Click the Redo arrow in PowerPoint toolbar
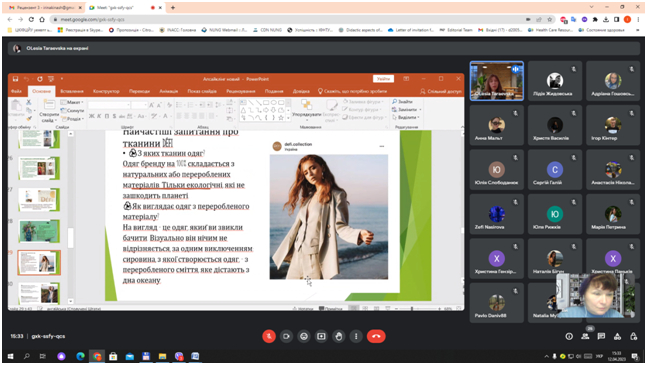The width and height of the screenshot is (647, 365). click(x=40, y=79)
